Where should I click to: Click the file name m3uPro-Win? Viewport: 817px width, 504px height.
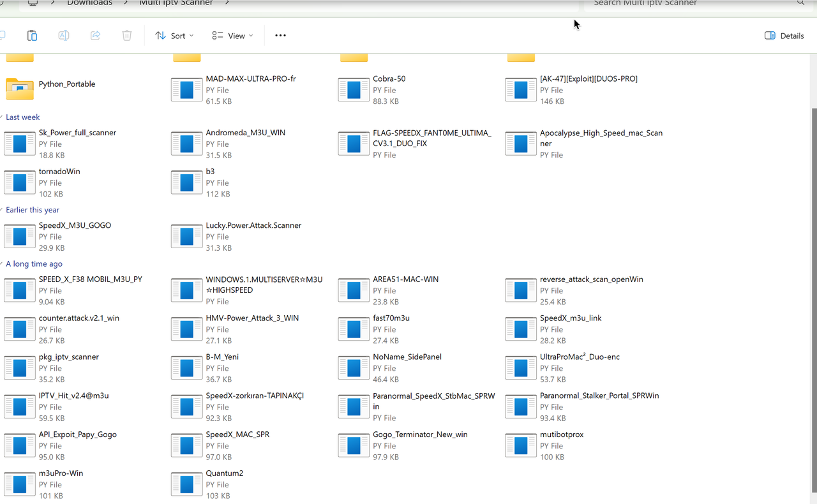61,474
